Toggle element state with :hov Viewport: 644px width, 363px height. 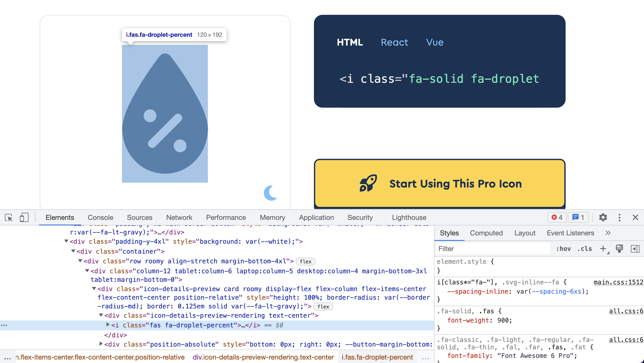564,249
